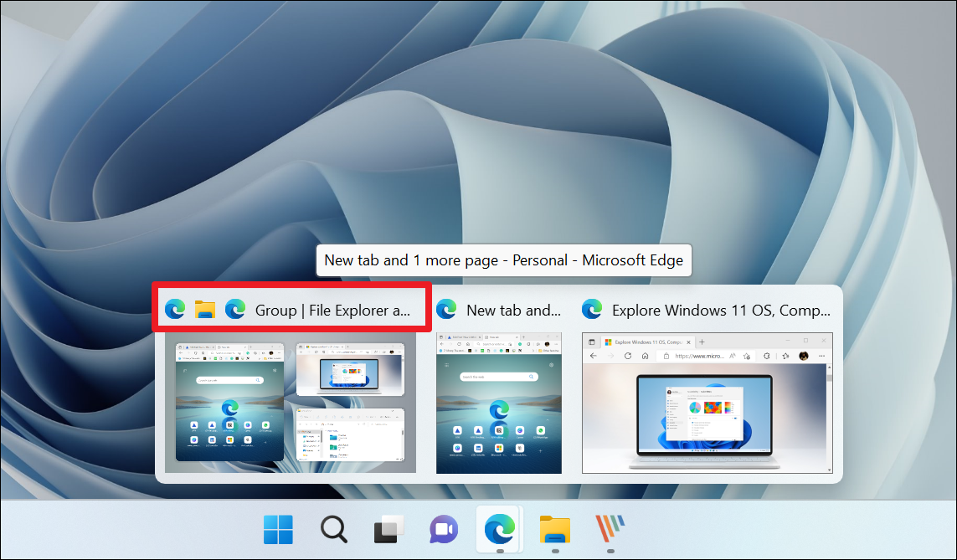Switch to the New tab Edge window thumbnail
This screenshot has width=957, height=560.
pyautogui.click(x=499, y=403)
